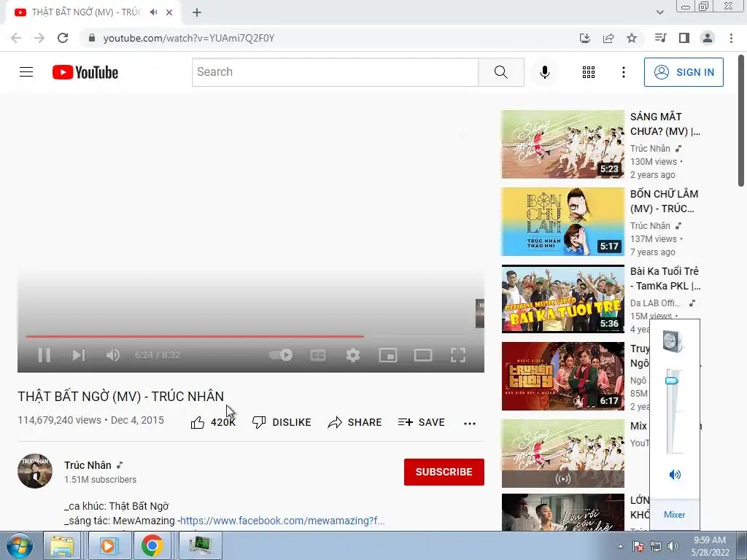Go to the YouTube home logo
747x560 pixels.
[85, 72]
